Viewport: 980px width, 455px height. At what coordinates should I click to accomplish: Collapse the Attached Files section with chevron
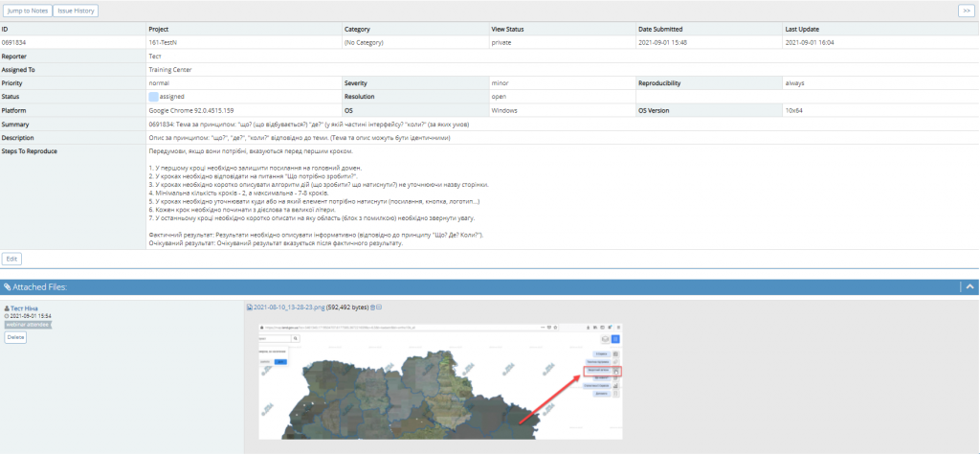970,286
